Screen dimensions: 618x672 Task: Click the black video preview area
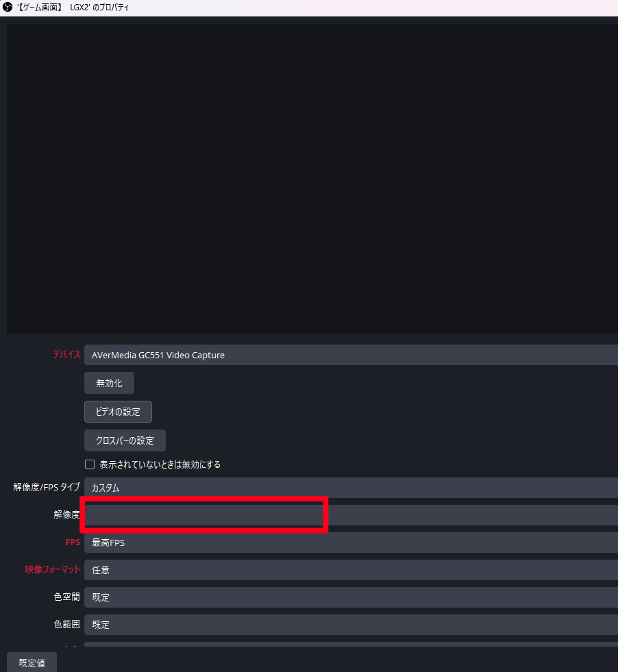312,178
